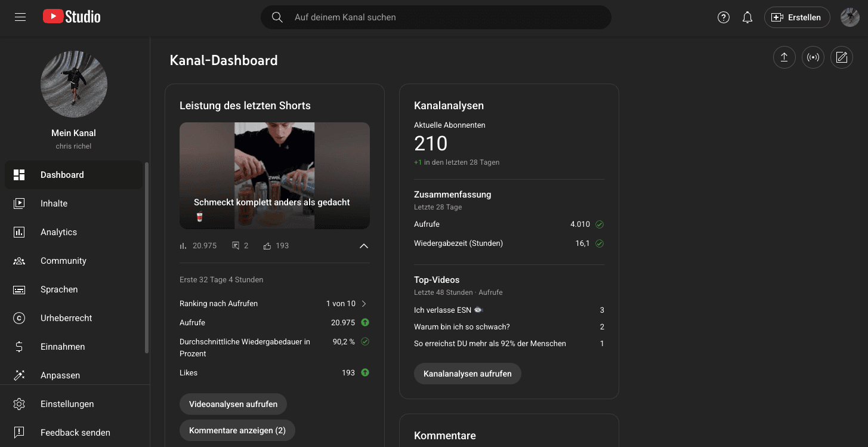
Task: Click the Sprachen subtitles icon
Action: click(19, 289)
